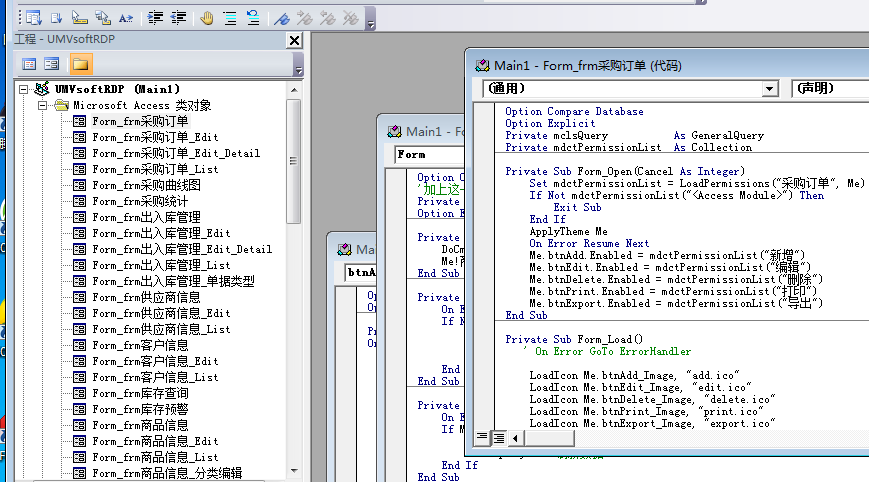Toggle Folders button in project panel
The height and width of the screenshot is (482, 869).
[80, 64]
